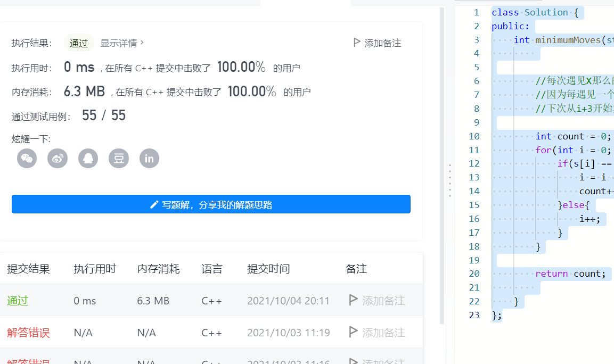This screenshot has width=614, height=364.
Task: Share the result via Weibo icon
Action: coord(58,158)
